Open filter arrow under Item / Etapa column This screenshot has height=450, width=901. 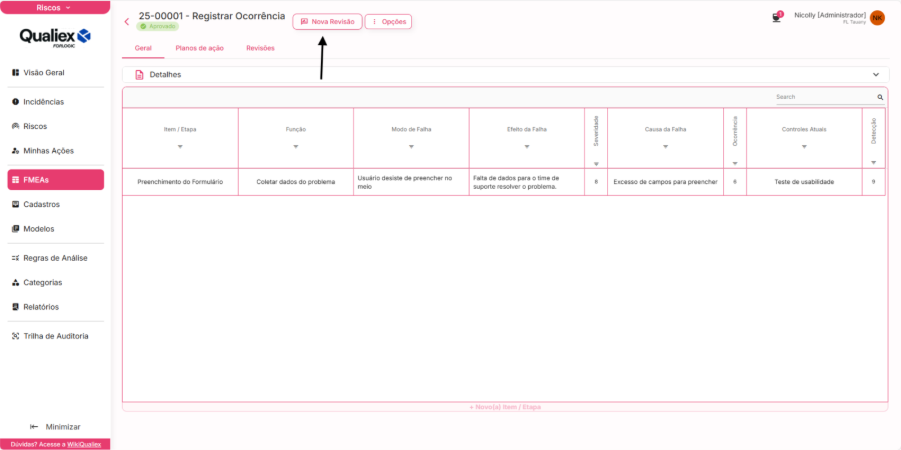(x=180, y=147)
